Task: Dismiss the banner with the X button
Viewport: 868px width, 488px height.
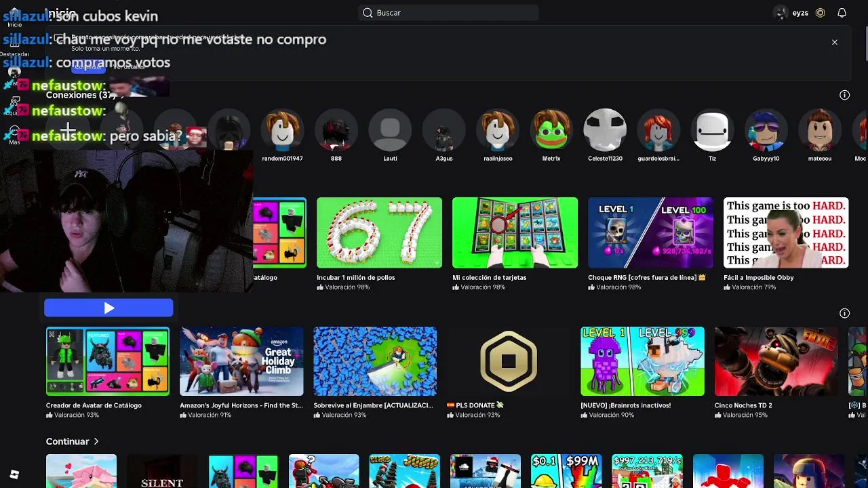Action: click(x=835, y=42)
